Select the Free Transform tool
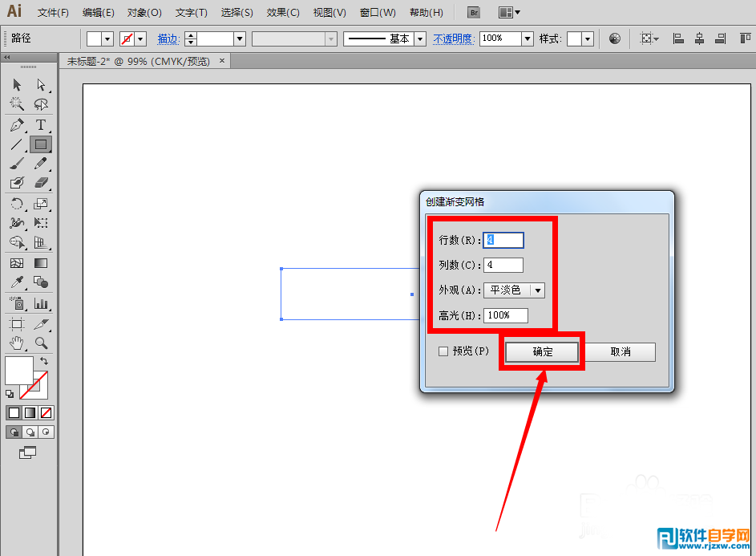Screen dimensions: 756x556 pos(41,222)
